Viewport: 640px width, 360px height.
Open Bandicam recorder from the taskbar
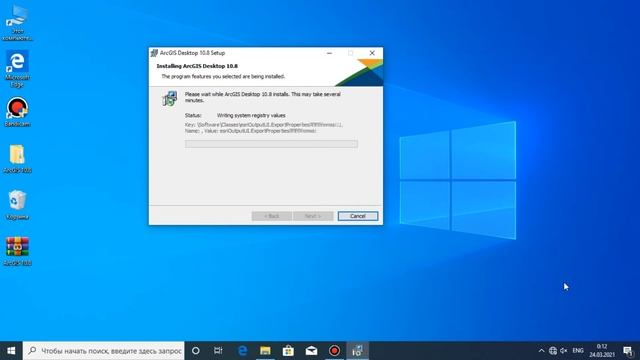pos(334,351)
